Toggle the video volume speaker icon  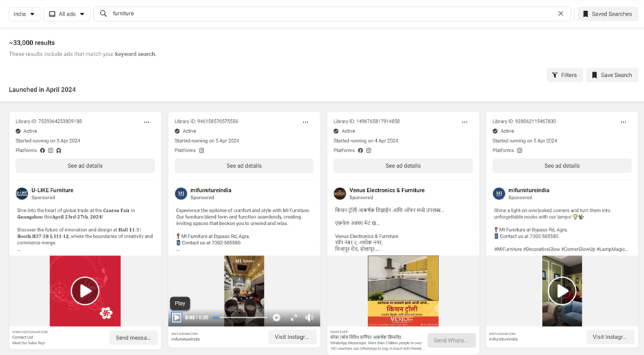coord(309,317)
